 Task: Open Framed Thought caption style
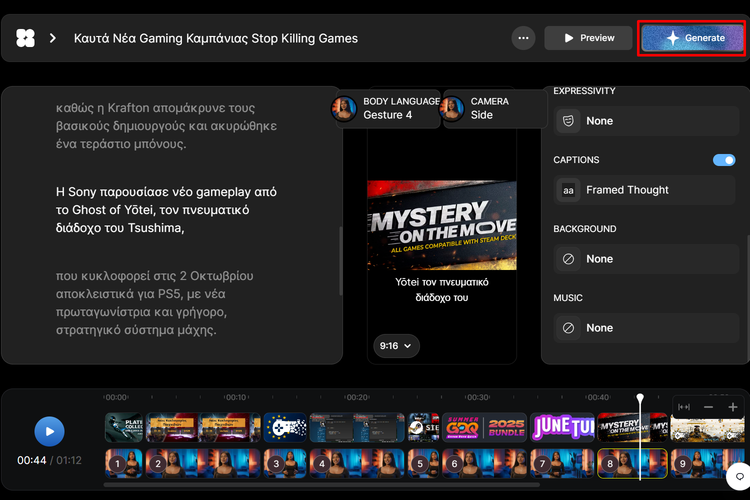tap(644, 190)
